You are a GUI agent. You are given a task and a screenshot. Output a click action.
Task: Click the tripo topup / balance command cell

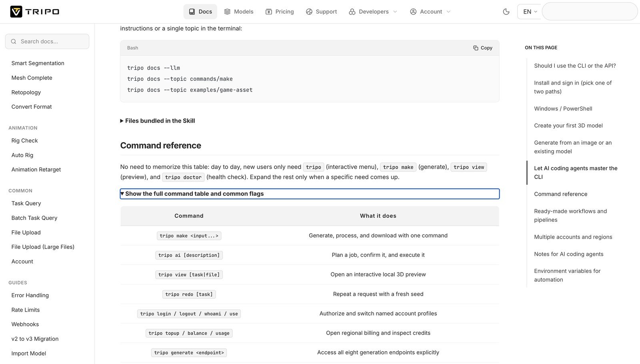click(x=189, y=333)
